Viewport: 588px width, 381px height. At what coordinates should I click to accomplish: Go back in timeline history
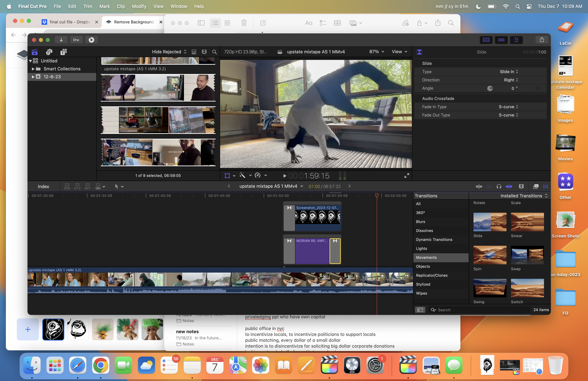point(229,186)
